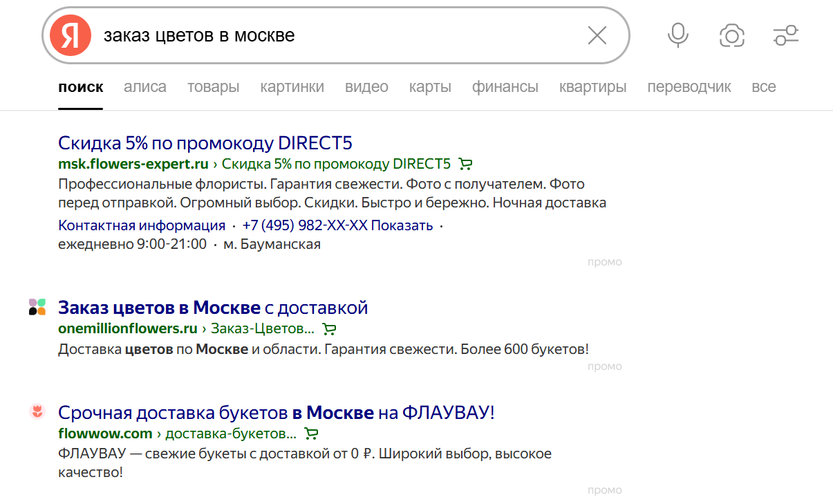
Task: Select the карты tab
Action: pyautogui.click(x=429, y=86)
